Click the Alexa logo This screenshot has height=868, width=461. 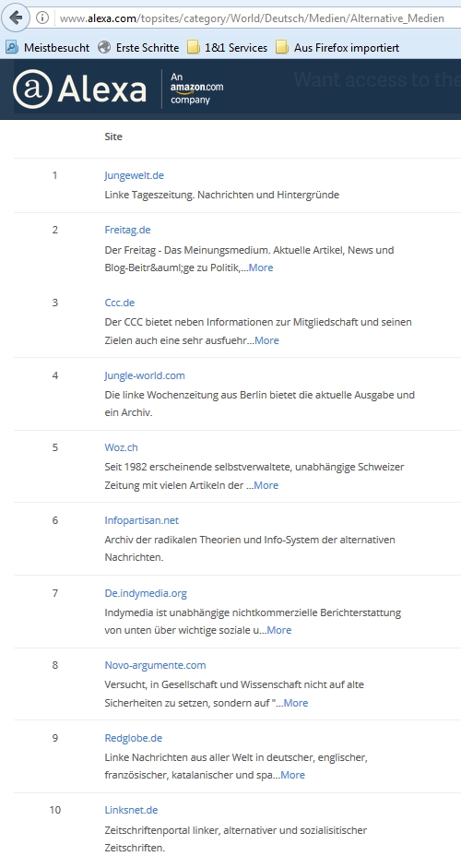79,89
